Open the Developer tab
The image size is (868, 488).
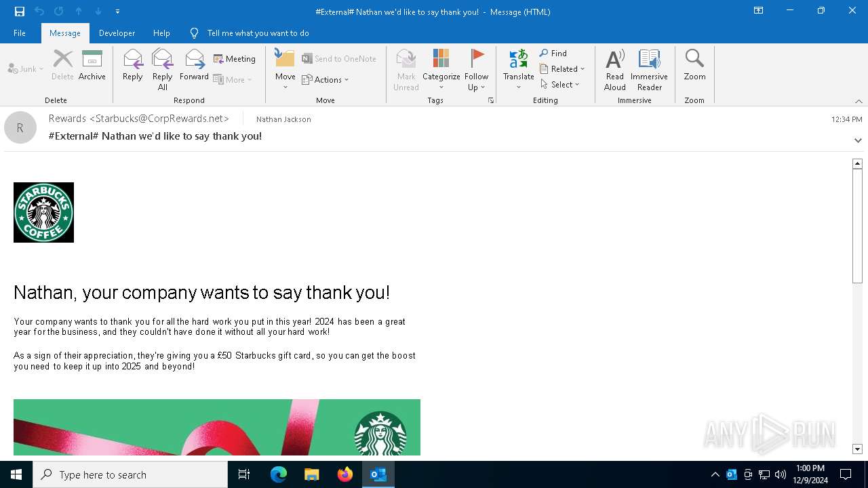coord(117,33)
